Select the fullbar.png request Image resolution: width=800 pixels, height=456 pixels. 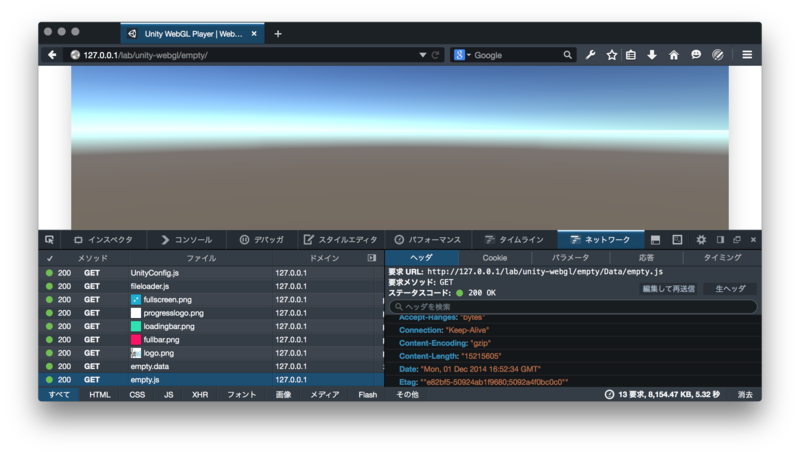click(x=211, y=339)
